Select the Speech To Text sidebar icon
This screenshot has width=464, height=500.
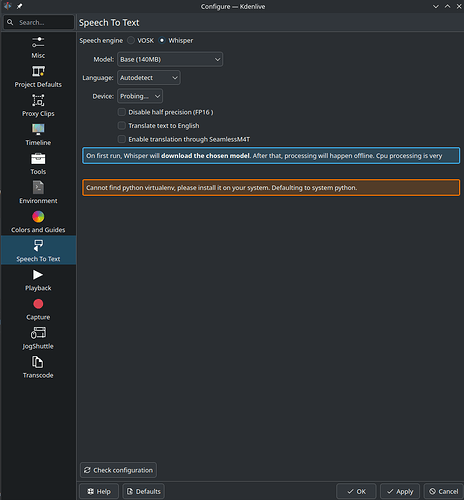pyautogui.click(x=38, y=246)
